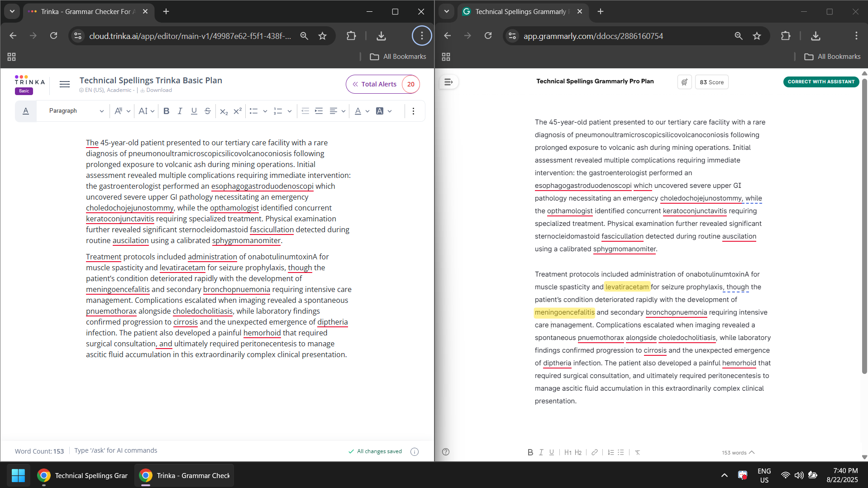Open the text alignment dropdown in Trinka
The width and height of the screenshot is (868, 488).
(x=337, y=111)
